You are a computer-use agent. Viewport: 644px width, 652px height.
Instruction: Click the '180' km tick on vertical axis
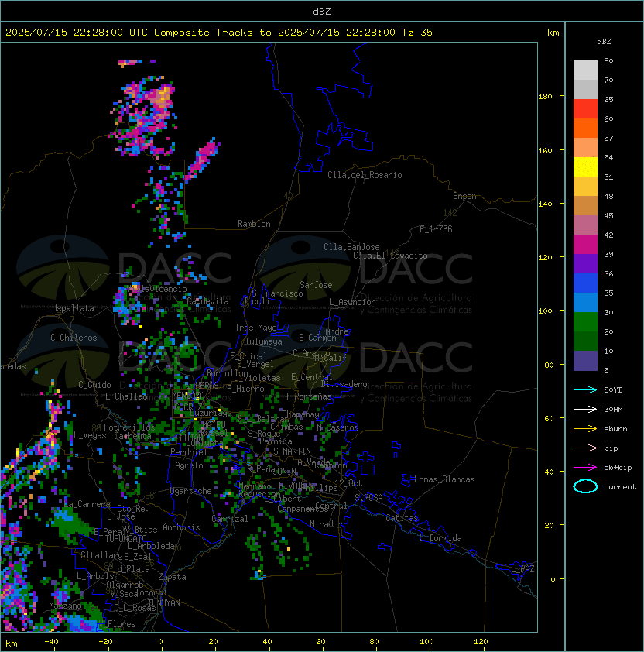click(x=545, y=97)
